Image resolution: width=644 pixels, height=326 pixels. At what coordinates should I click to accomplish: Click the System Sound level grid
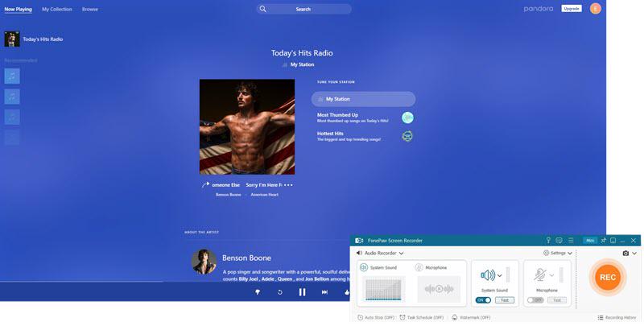click(383, 289)
